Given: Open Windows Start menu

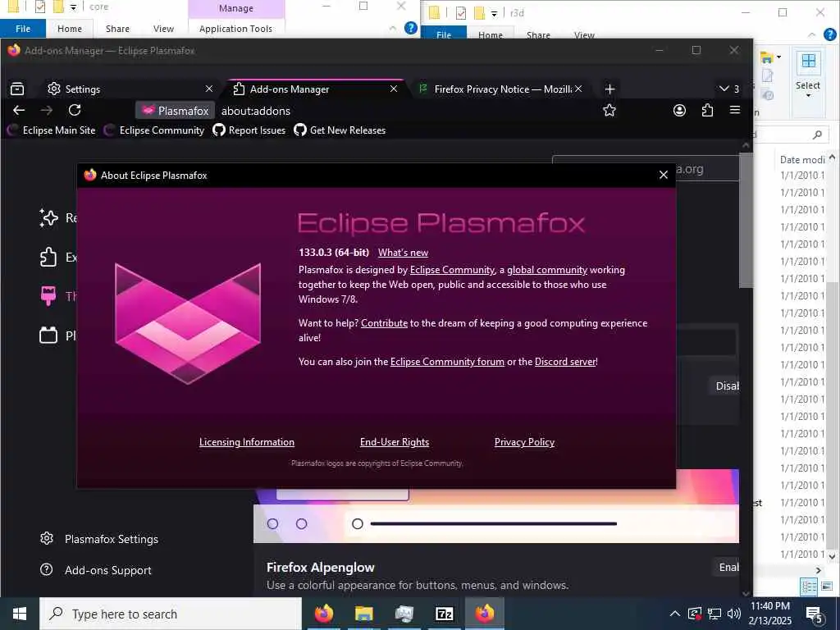Looking at the screenshot, I should (x=20, y=614).
